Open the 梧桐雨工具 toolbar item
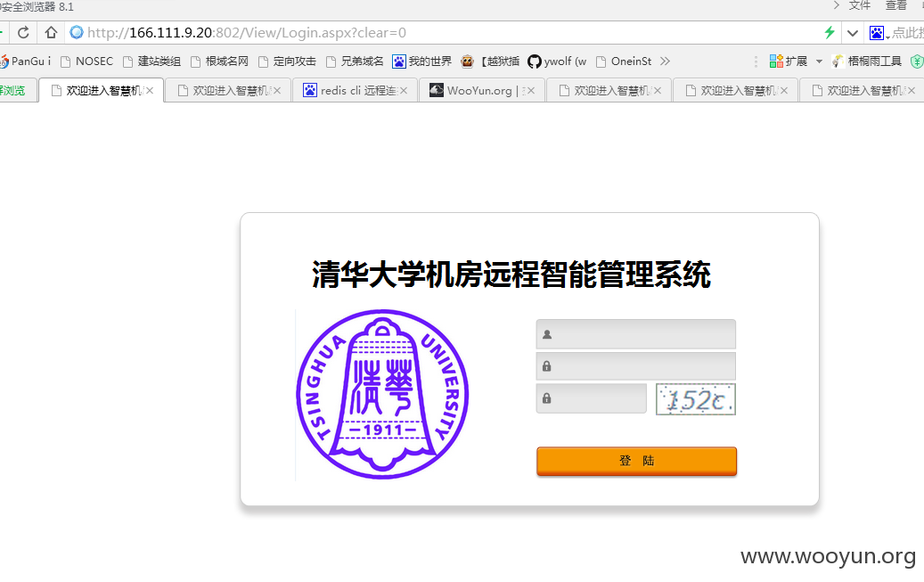This screenshot has width=924, height=582. pos(867,61)
